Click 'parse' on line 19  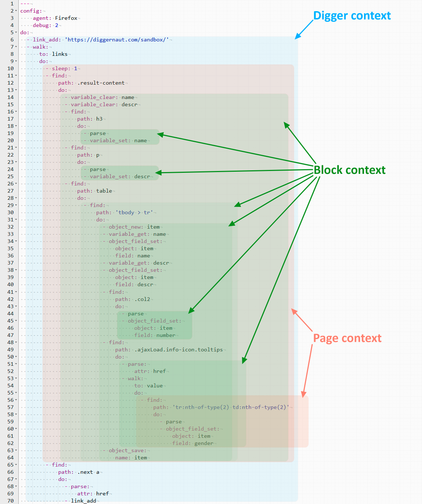[98, 133]
